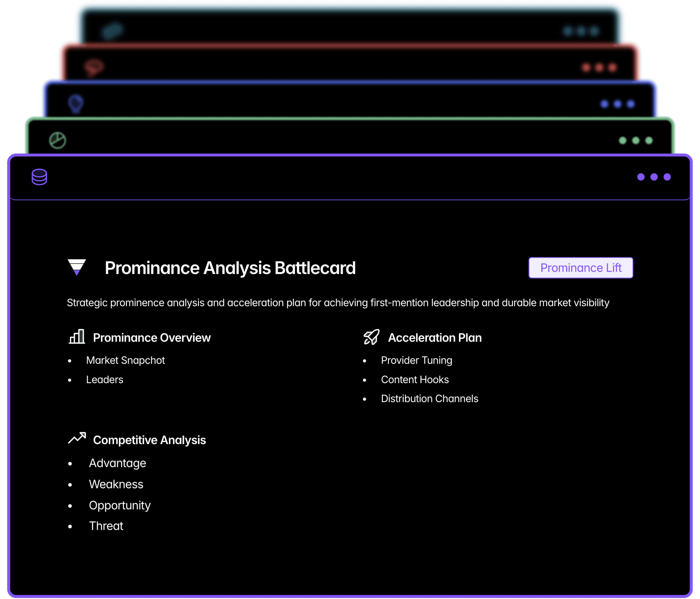This screenshot has height=599, width=700.
Task: Click the bar chart icon by Prominance Overview
Action: click(x=77, y=337)
